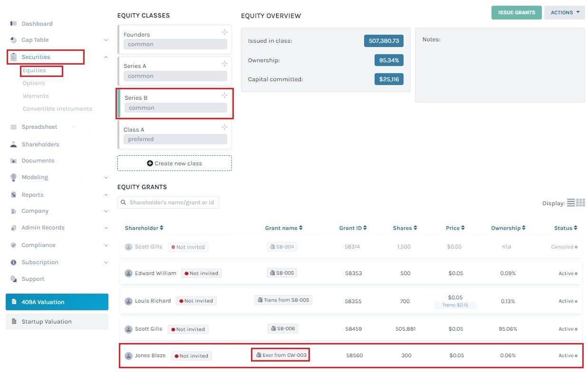Click the Reports icon in sidebar

[13, 195]
